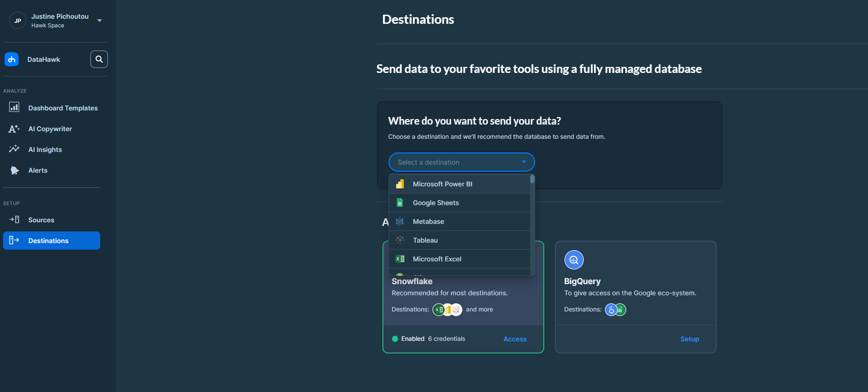Image resolution: width=868 pixels, height=392 pixels.
Task: Click the DataHawk logo icon
Action: click(x=12, y=59)
